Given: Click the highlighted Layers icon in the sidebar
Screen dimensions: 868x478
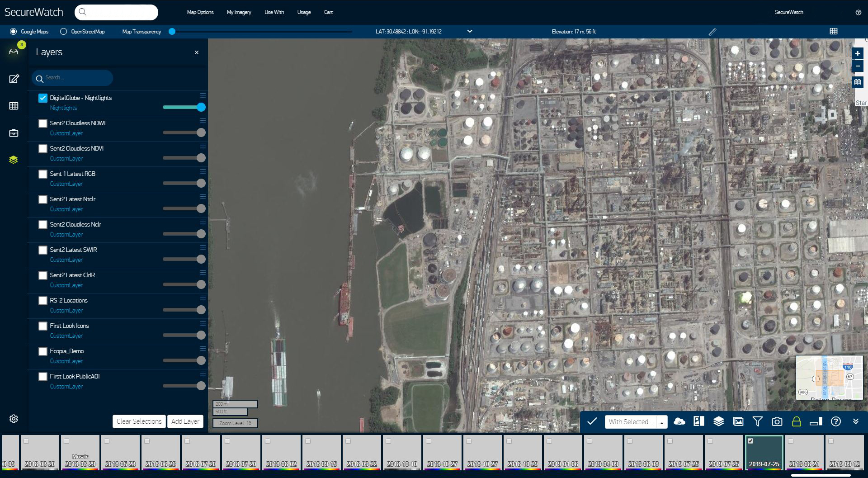Looking at the screenshot, I should (14, 159).
